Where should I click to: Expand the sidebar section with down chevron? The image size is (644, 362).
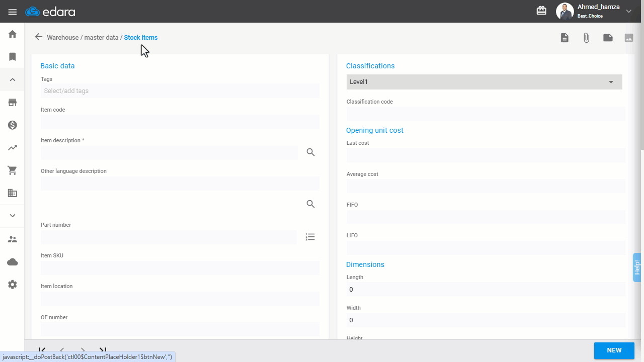click(13, 215)
